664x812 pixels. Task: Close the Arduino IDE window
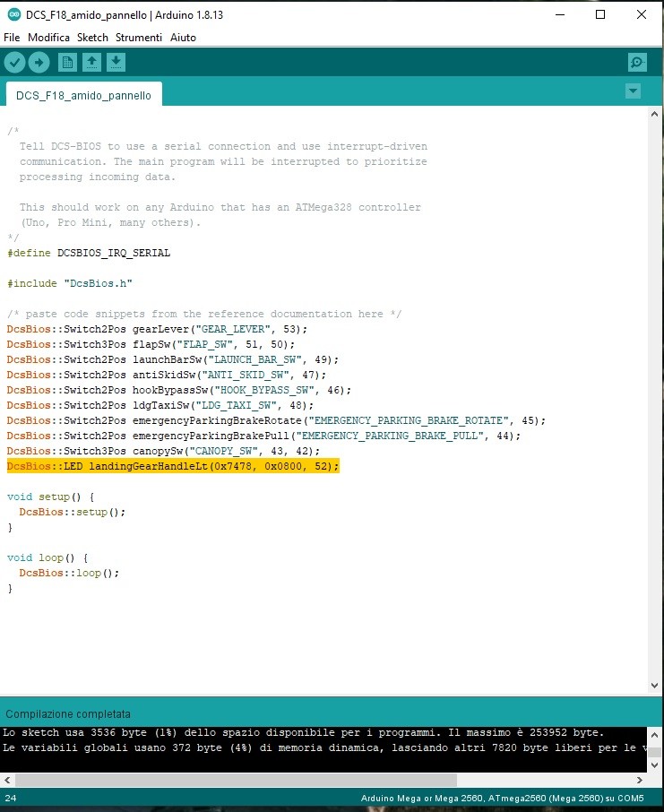pyautogui.click(x=642, y=14)
